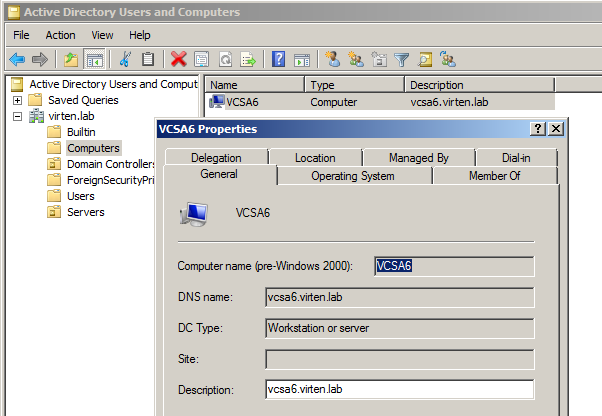602x416 pixels.
Task: Click the DNS name field
Action: click(400, 297)
